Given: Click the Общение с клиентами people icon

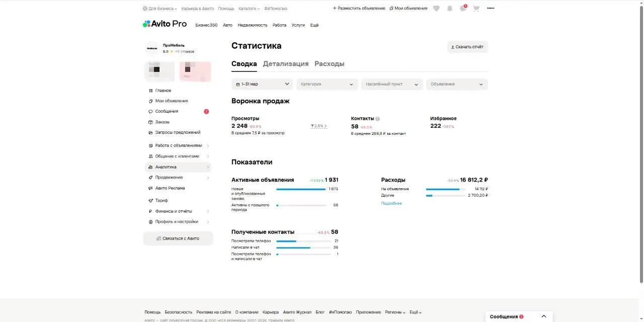Looking at the screenshot, I should pyautogui.click(x=150, y=156).
